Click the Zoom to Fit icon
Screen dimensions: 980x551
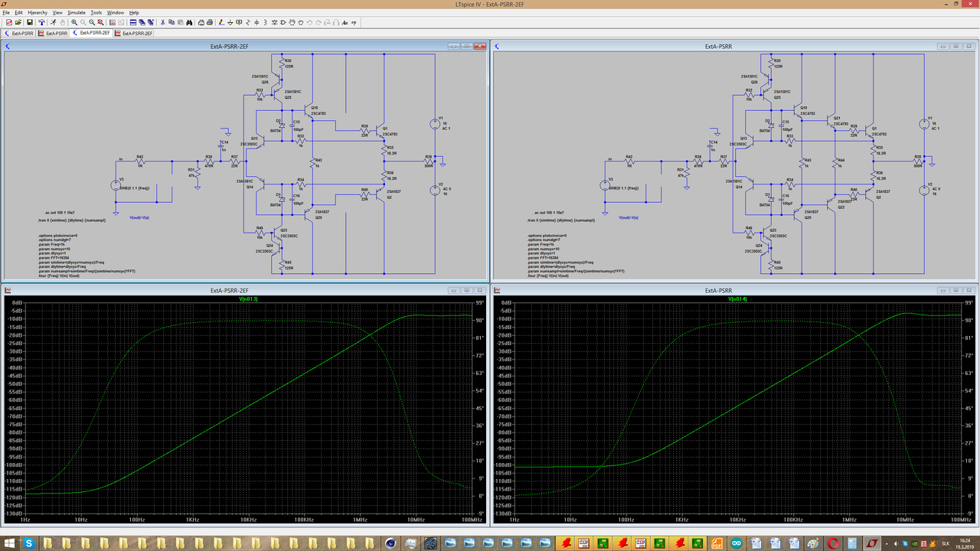tap(100, 22)
